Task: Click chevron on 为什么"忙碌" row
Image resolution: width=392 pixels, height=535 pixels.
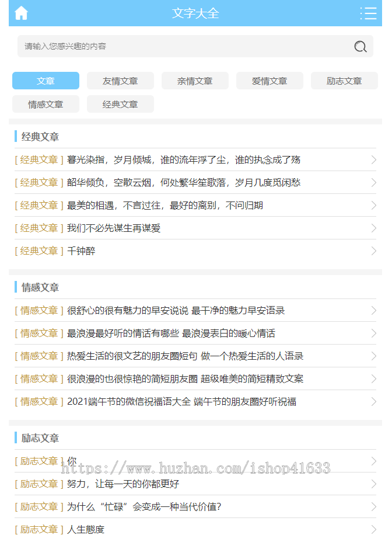Action: 373,507
